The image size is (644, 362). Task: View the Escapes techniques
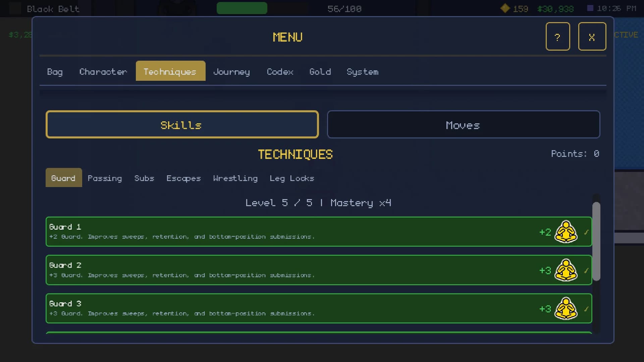pos(183,178)
